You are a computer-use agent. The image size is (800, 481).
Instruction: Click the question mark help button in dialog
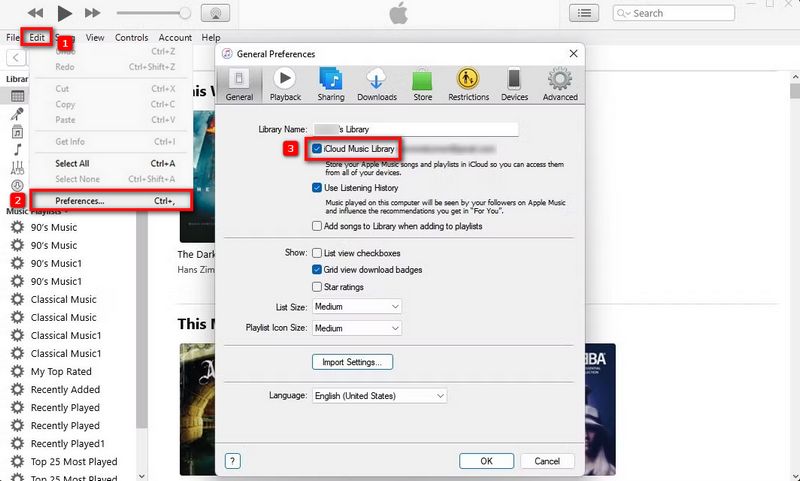233,461
